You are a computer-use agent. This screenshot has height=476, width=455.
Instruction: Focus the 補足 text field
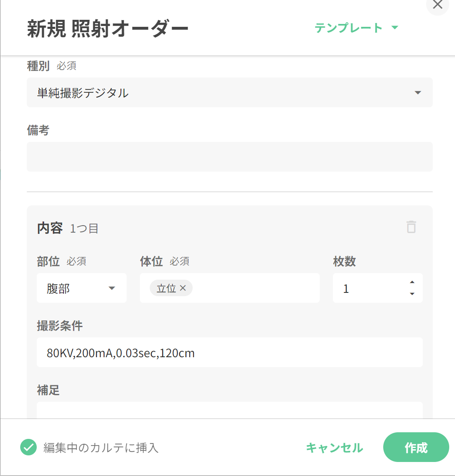pyautogui.click(x=229, y=411)
